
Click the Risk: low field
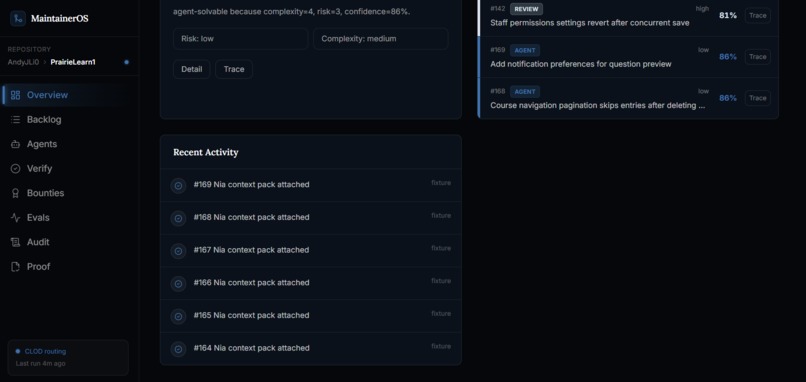pyautogui.click(x=241, y=39)
